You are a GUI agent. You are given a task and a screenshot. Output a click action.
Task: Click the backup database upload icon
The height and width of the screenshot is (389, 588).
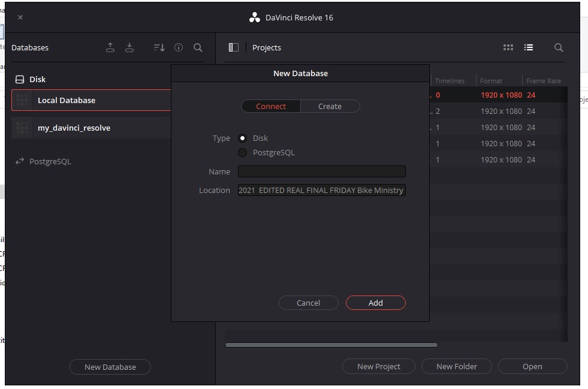(110, 47)
